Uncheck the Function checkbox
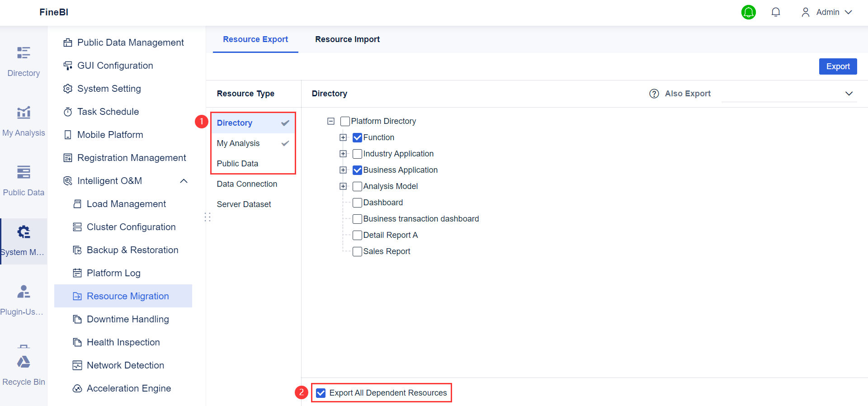This screenshot has width=868, height=406. tap(358, 137)
